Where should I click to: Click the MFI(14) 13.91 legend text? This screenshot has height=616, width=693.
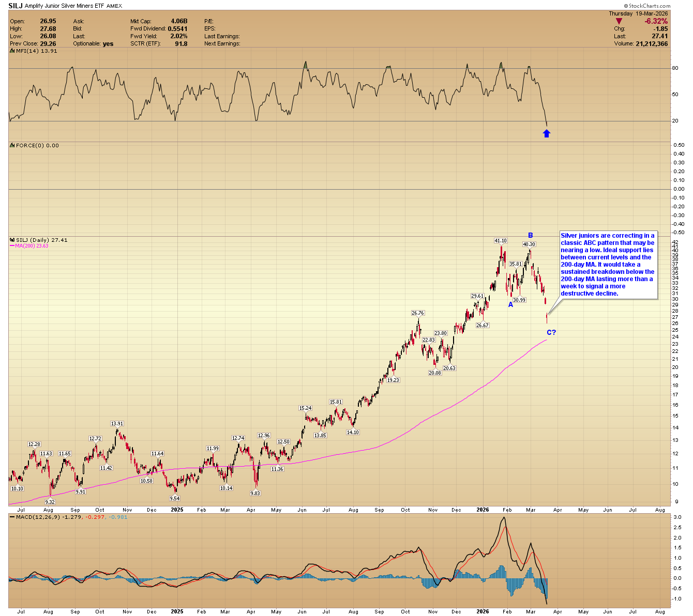pos(37,51)
